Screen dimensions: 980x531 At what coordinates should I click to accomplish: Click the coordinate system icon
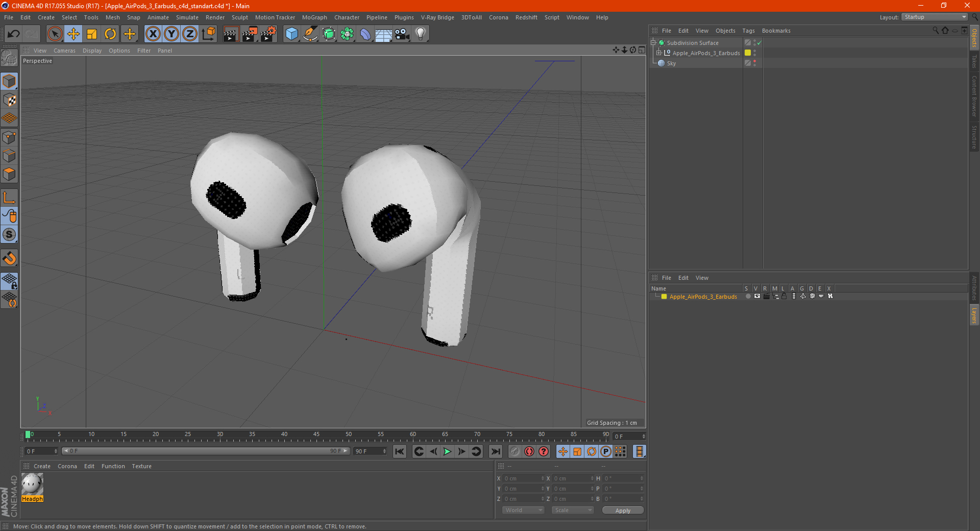[x=209, y=34]
